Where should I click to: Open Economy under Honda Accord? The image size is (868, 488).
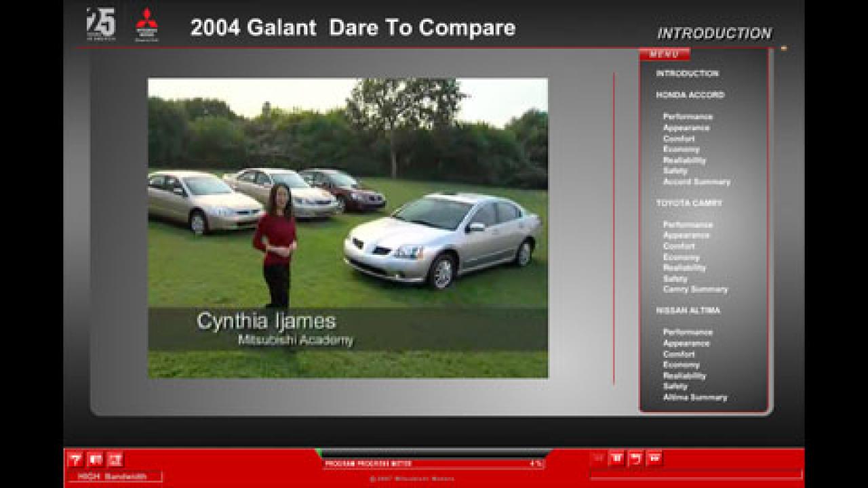tap(681, 149)
